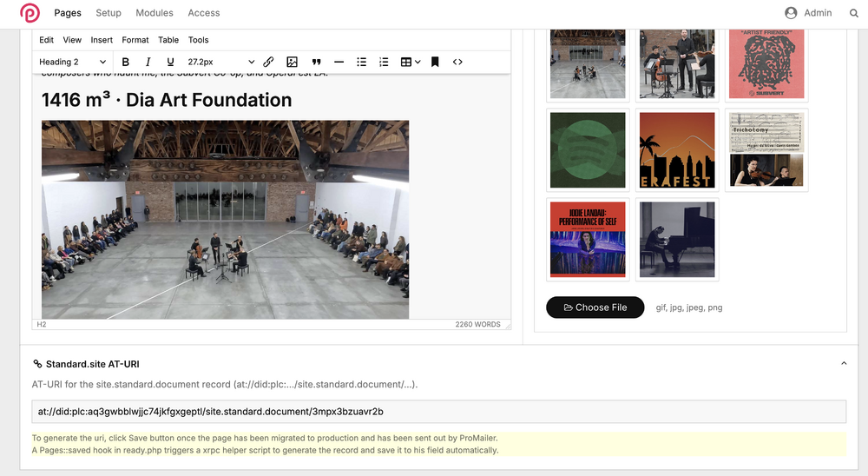Viewport: 868px width, 476px height.
Task: Open the source code view
Action: point(457,62)
